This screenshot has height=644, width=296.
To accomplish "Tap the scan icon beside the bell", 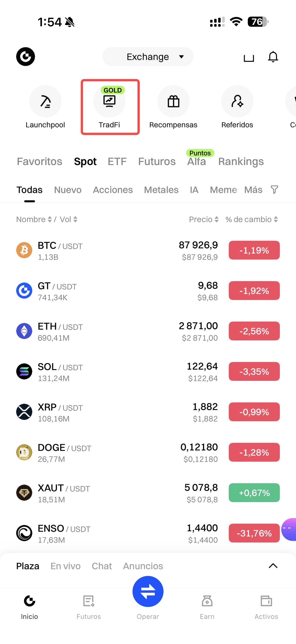I will 249,57.
